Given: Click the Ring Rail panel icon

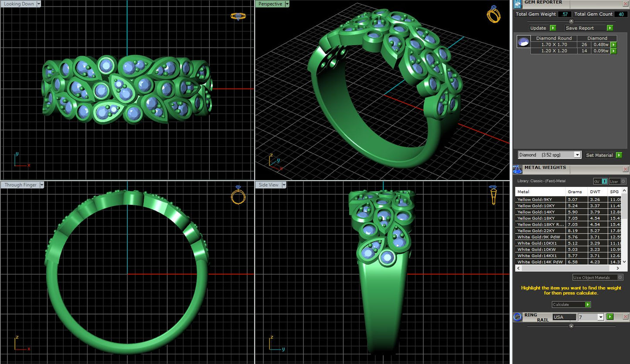Looking at the screenshot, I should [518, 317].
